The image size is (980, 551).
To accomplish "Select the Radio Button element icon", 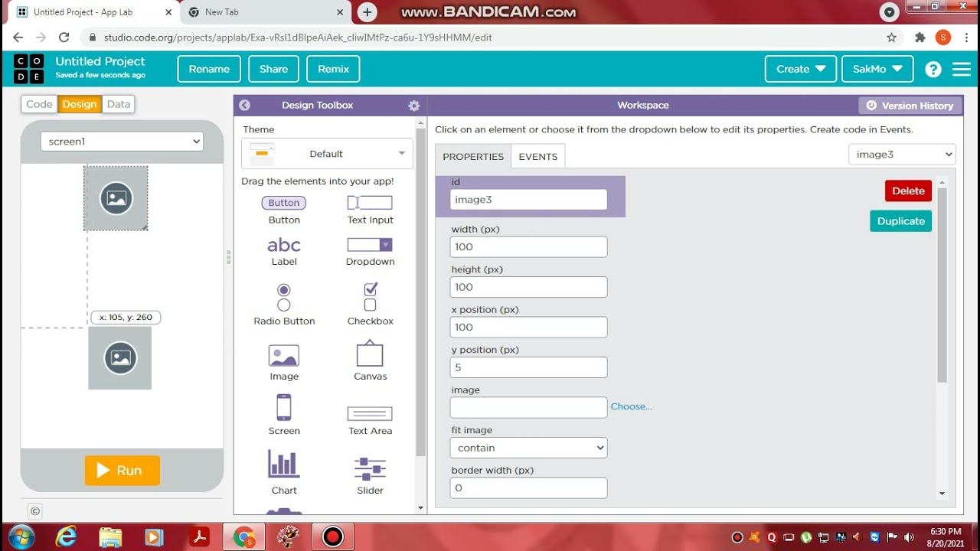I will coord(284,297).
